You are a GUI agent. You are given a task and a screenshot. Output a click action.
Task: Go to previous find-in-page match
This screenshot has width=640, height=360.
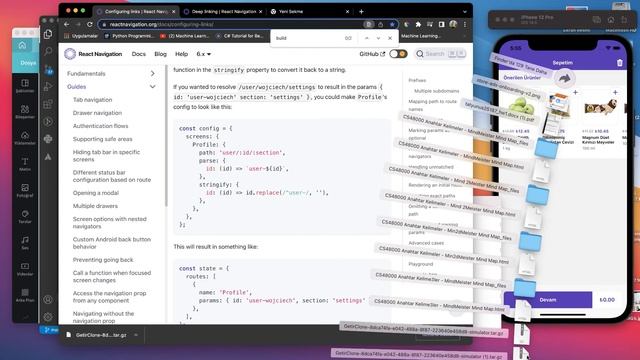[367, 38]
